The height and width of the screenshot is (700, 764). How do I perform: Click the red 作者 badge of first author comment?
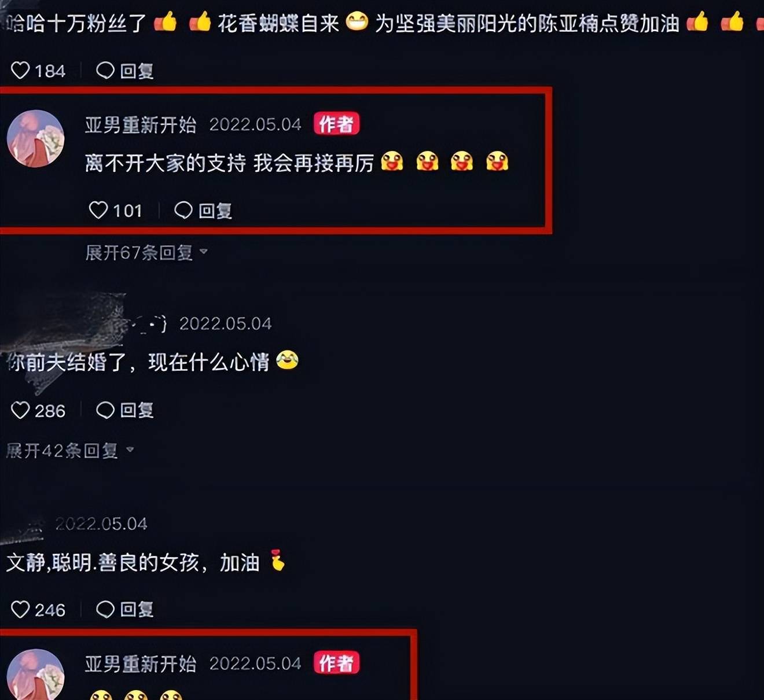tap(336, 124)
